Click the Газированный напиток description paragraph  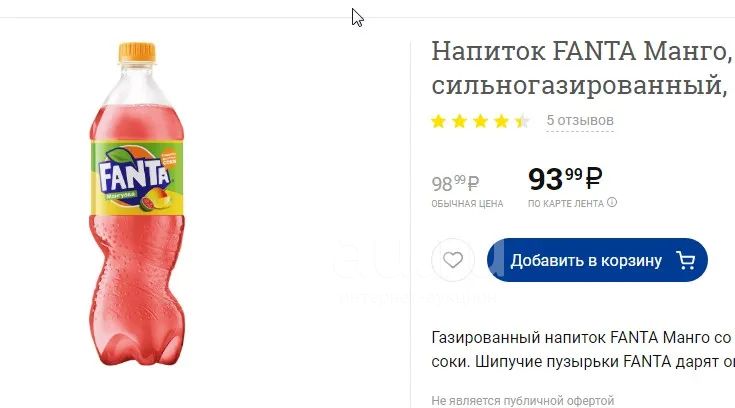583,349
